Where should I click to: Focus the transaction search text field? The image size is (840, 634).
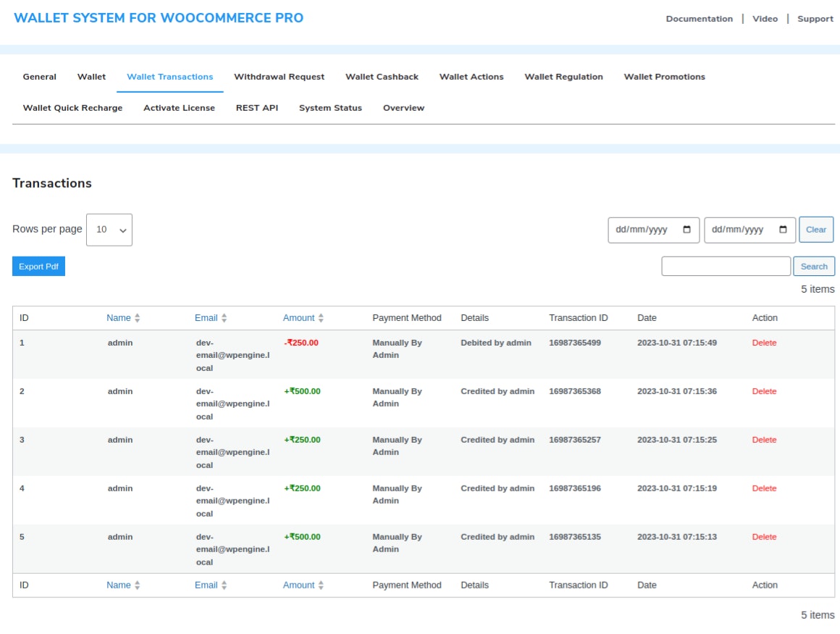tap(726, 267)
